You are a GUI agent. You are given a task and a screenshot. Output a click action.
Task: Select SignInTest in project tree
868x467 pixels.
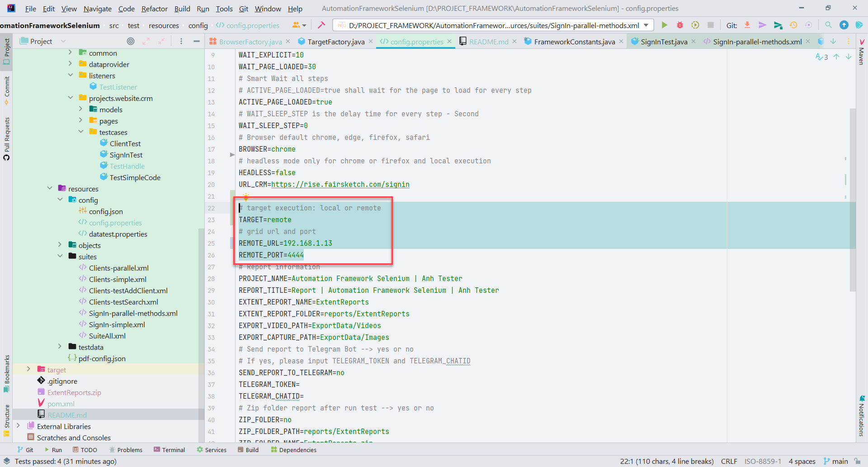click(126, 155)
